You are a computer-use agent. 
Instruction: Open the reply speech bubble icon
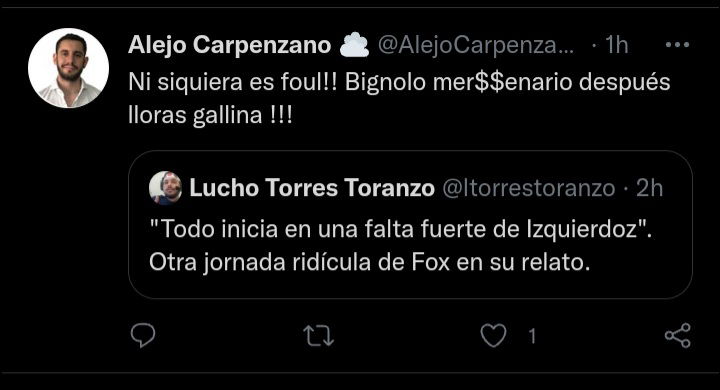click(x=143, y=335)
